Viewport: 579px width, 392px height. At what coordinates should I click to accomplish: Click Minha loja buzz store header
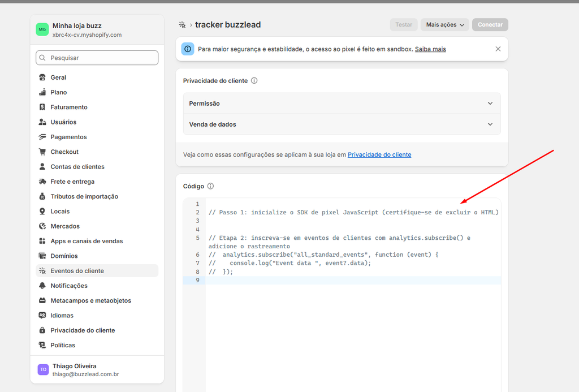point(97,29)
